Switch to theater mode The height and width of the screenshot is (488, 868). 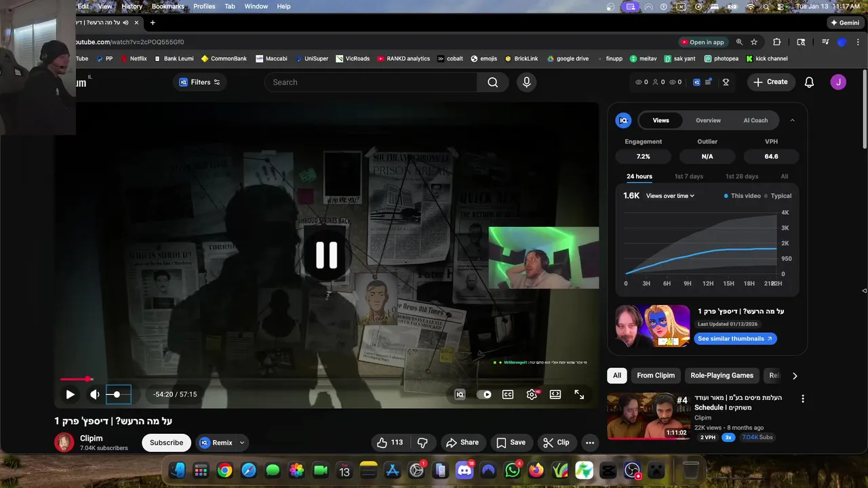click(555, 394)
